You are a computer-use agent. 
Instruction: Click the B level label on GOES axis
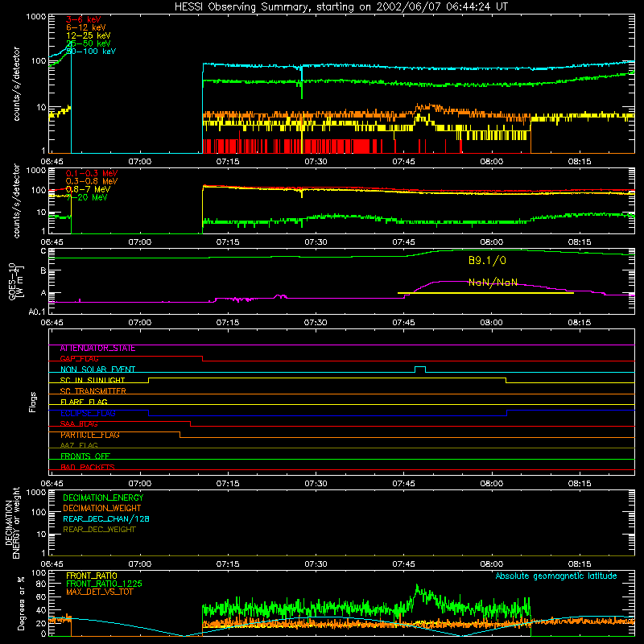click(43, 270)
